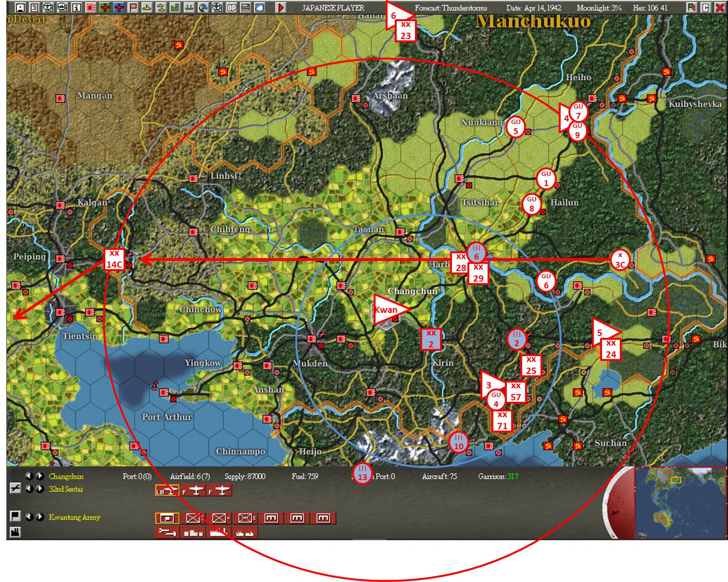Click the Mangan label on the map
728x582 pixels.
95,96
